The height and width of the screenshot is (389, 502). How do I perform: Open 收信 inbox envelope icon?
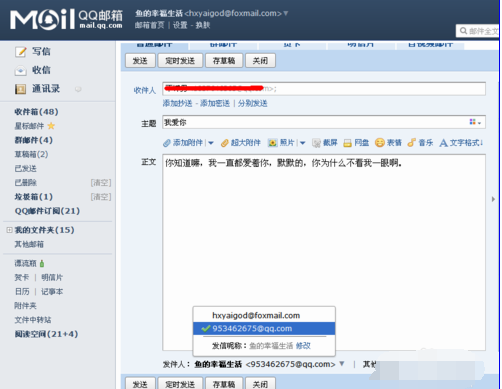tap(20, 70)
